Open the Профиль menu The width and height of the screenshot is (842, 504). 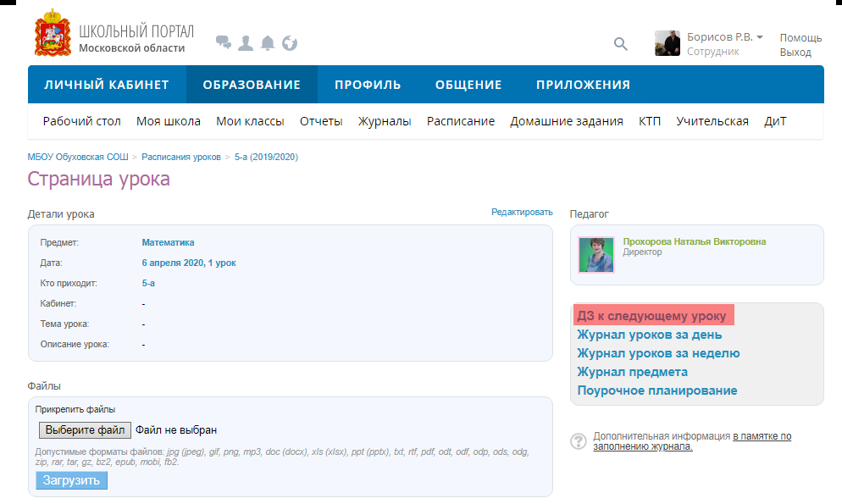(x=368, y=85)
